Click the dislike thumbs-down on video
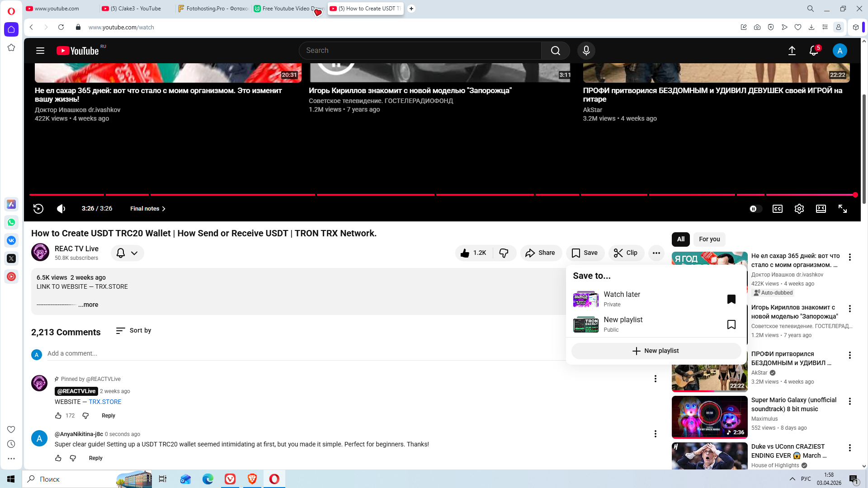Image resolution: width=868 pixels, height=488 pixels. coord(504,253)
